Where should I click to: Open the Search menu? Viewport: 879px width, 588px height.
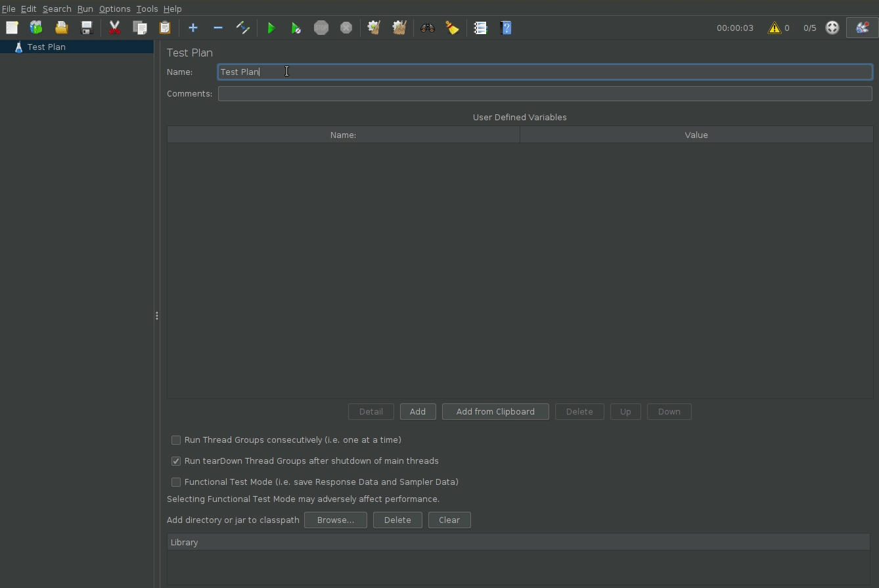[x=57, y=9]
